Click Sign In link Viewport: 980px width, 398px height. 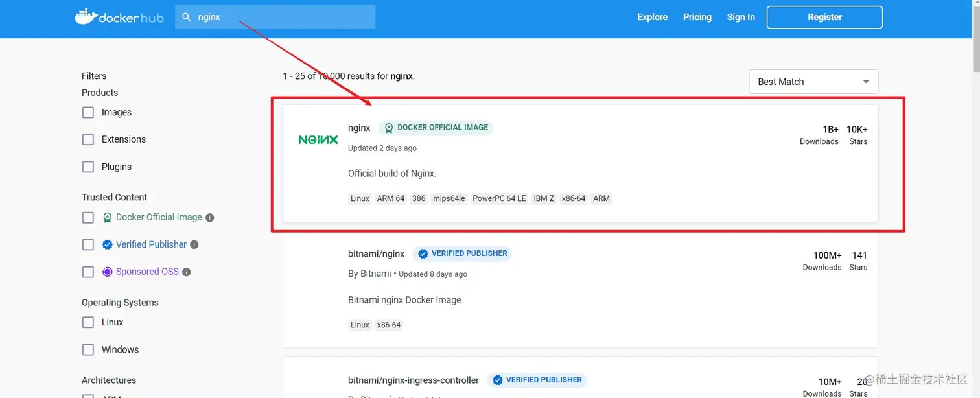(741, 18)
